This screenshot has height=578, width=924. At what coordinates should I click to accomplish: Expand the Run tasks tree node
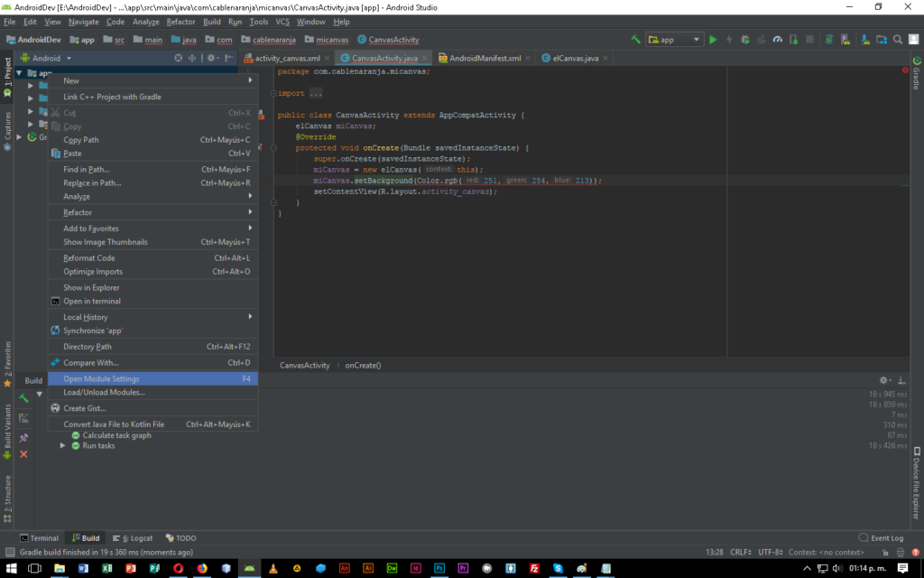click(63, 445)
